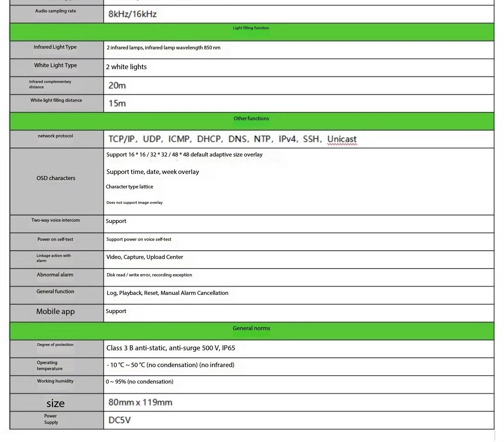504x442 pixels.
Task: Click '2 infrared lamps, infrared lamp wavelength 850 nm'
Action: (x=163, y=48)
